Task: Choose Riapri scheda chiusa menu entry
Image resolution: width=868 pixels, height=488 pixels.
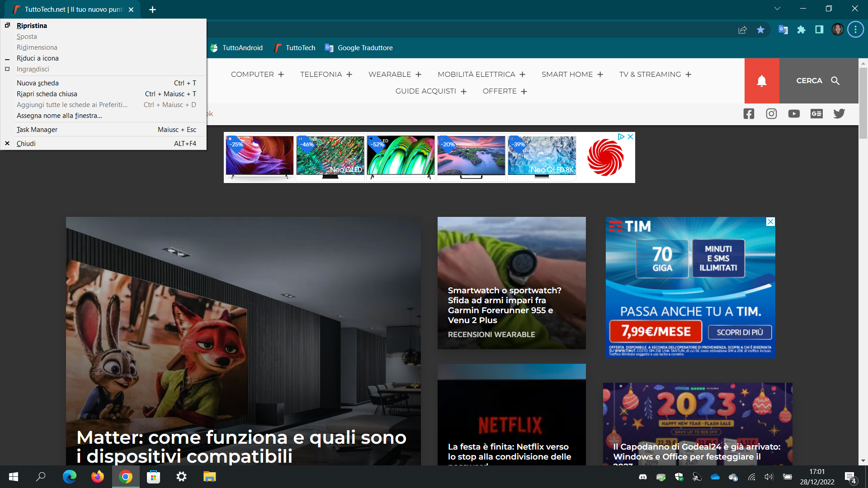Action: [x=47, y=94]
